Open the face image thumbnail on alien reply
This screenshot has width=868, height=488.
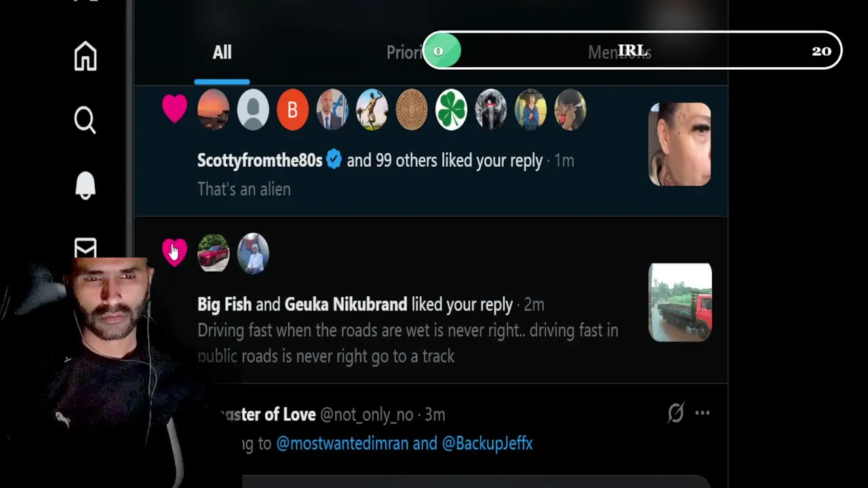pyautogui.click(x=680, y=144)
